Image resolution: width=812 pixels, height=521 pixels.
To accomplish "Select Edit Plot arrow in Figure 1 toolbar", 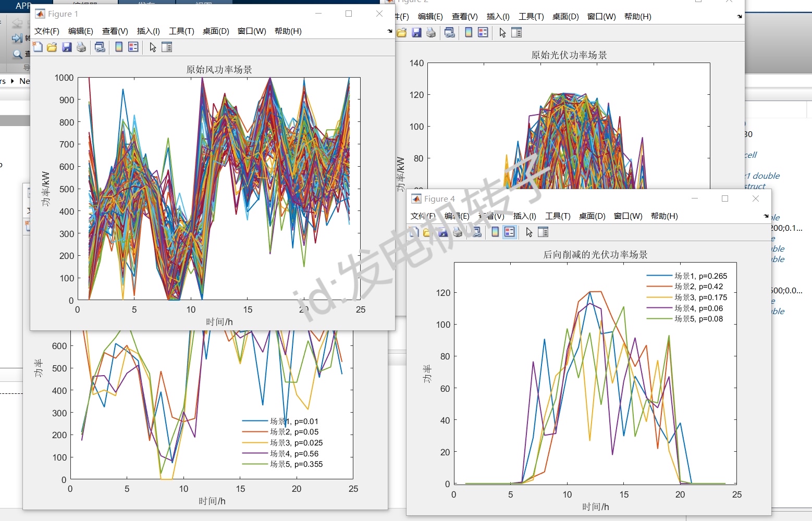I will click(x=153, y=47).
